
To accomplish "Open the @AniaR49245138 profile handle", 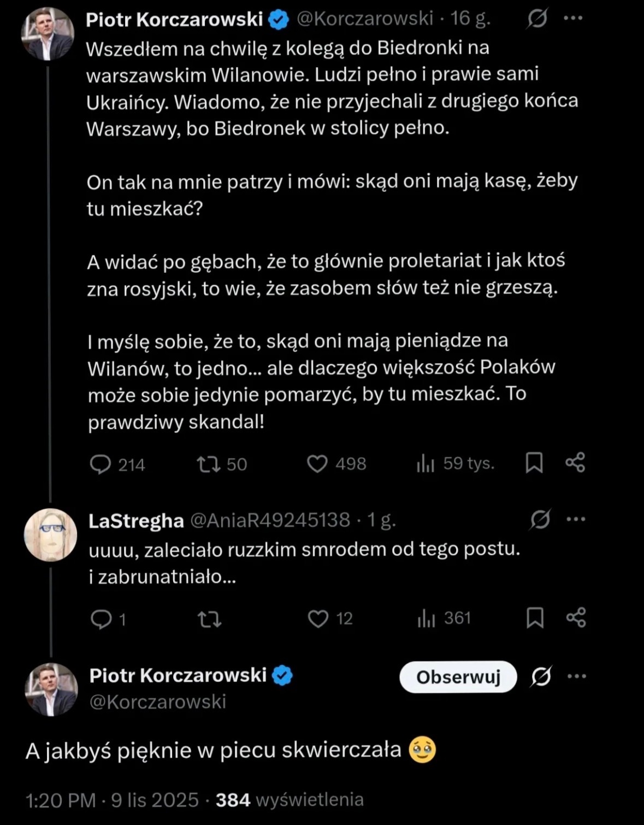I will (x=270, y=520).
